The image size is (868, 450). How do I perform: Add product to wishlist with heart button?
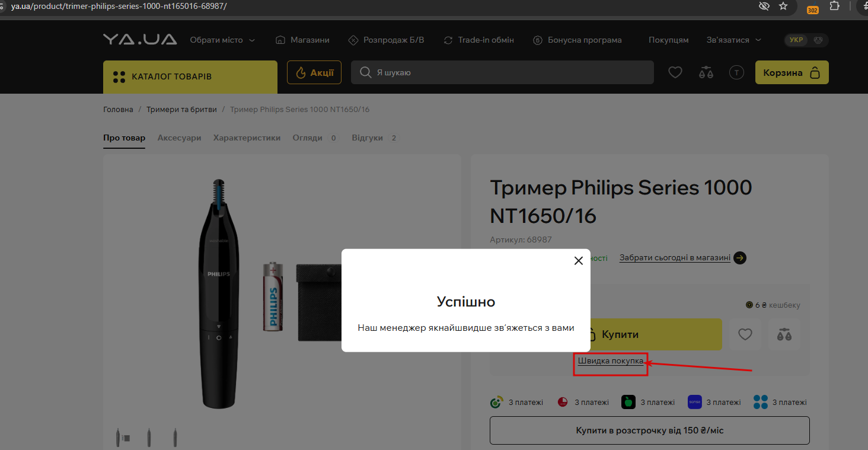(x=745, y=334)
